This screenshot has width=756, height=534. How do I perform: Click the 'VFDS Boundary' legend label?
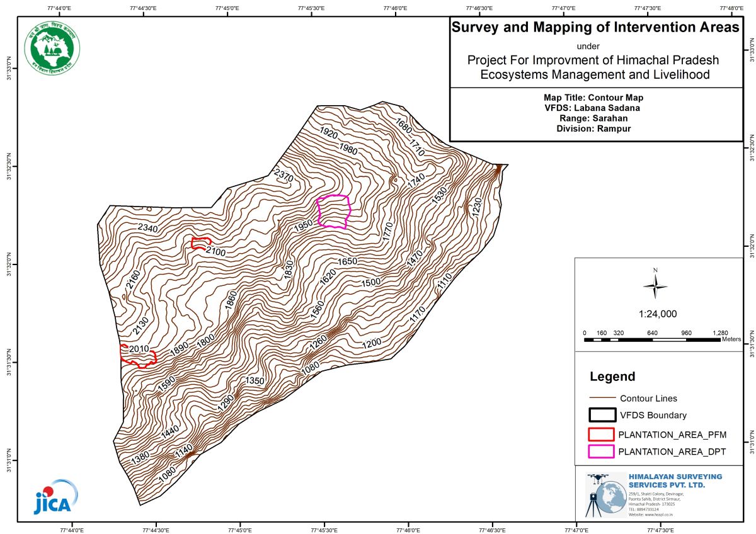point(653,415)
